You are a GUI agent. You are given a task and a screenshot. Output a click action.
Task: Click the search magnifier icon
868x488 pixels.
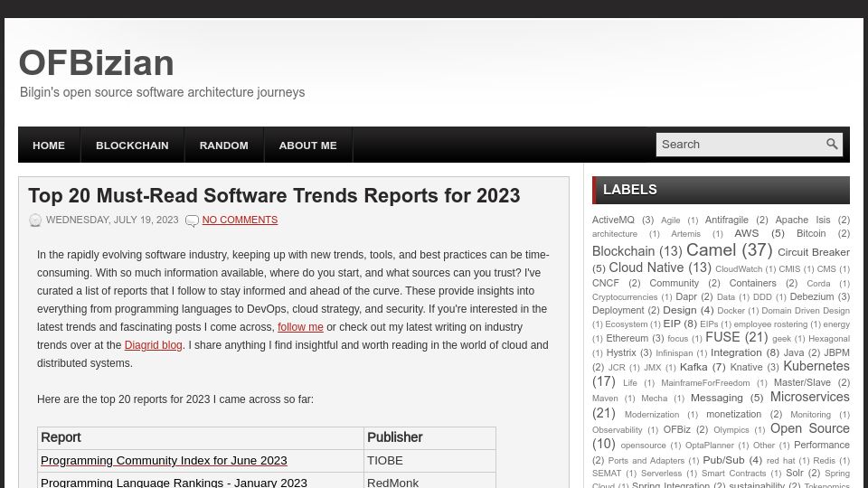pyautogui.click(x=832, y=144)
